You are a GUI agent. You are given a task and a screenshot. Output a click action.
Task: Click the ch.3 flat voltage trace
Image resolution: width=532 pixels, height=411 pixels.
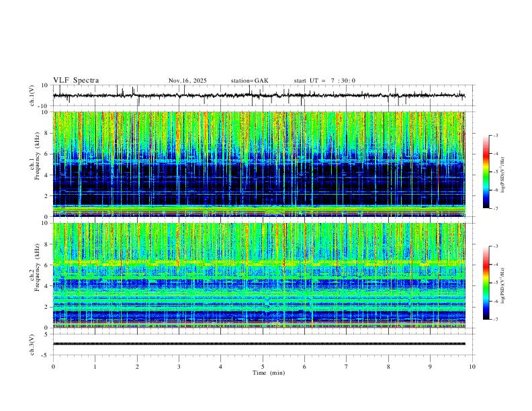click(x=259, y=344)
